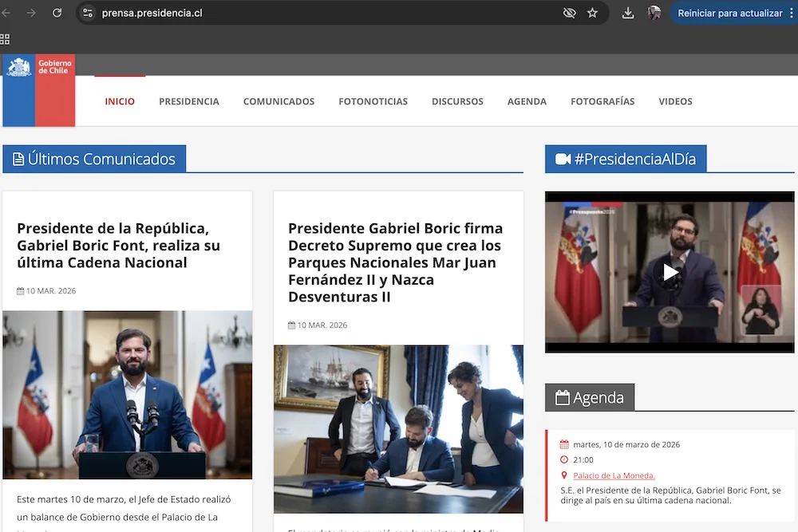
Task: Toggle the crossed-eye icon in the address bar
Action: click(569, 13)
